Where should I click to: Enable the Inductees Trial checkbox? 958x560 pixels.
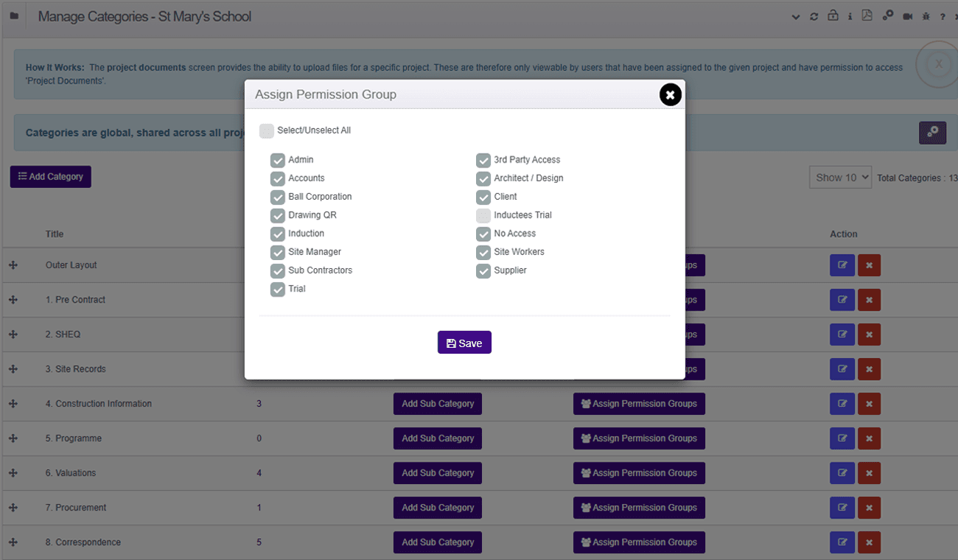pos(483,215)
